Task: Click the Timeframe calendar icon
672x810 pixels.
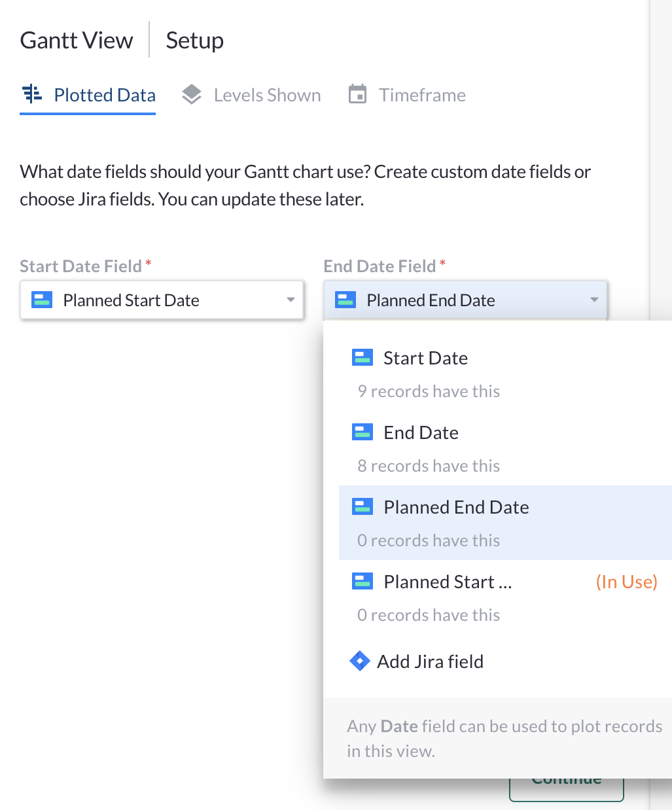Action: coord(357,94)
